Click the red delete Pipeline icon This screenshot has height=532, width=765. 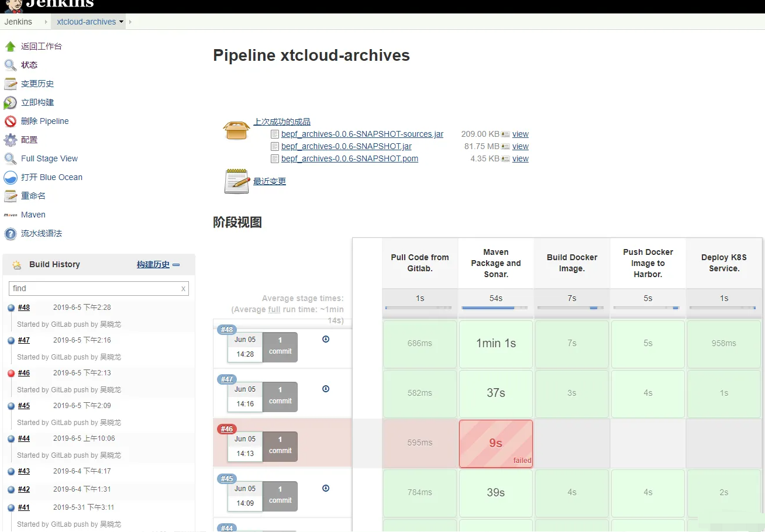10,122
